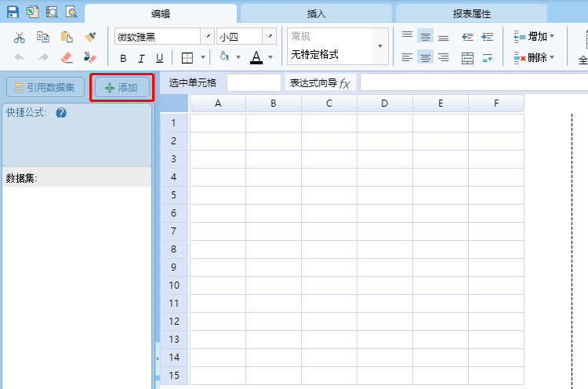Viewport: 588px width, 389px height.
Task: Click the cell borders icon
Action: [187, 58]
